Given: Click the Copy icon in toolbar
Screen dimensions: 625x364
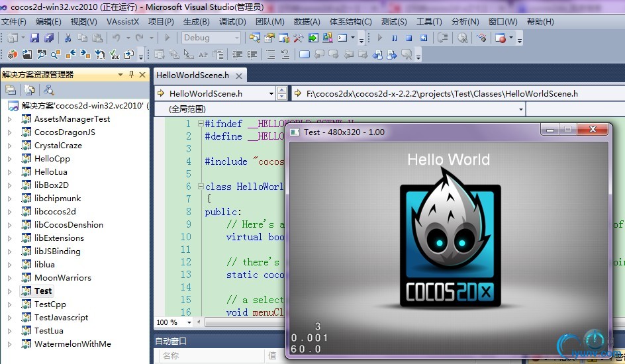Looking at the screenshot, I should point(83,38).
